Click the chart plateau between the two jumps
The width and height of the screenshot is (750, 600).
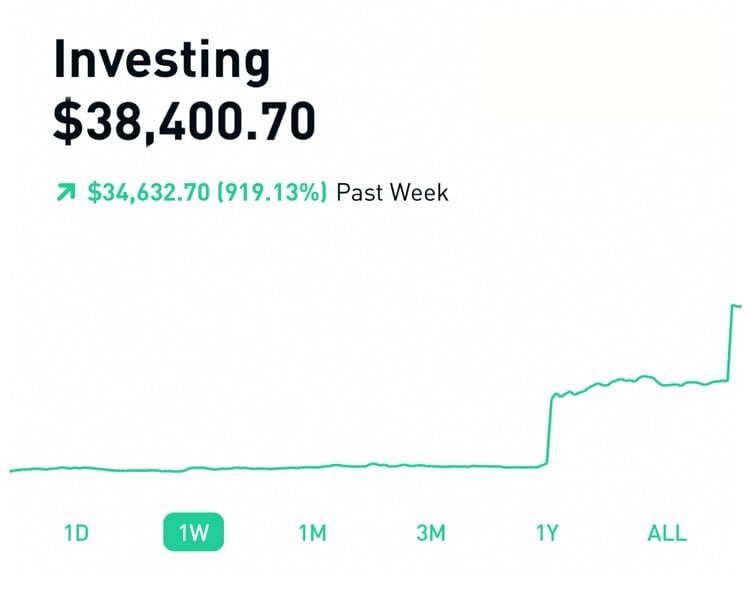click(640, 379)
